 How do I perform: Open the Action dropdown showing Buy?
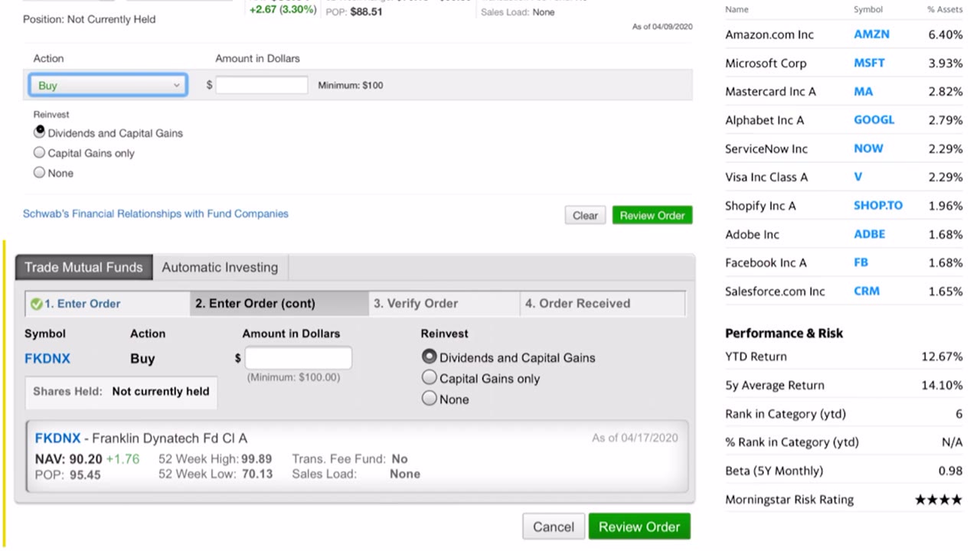pos(108,85)
